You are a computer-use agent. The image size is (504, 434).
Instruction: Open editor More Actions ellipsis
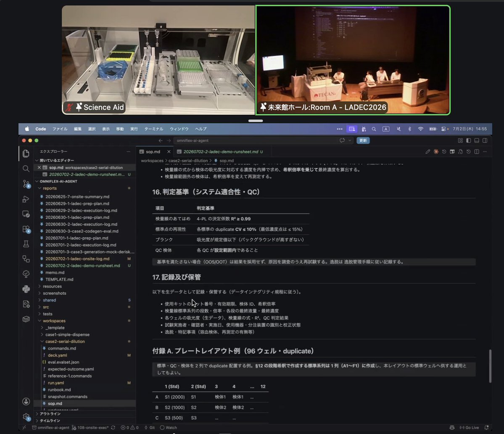click(485, 152)
